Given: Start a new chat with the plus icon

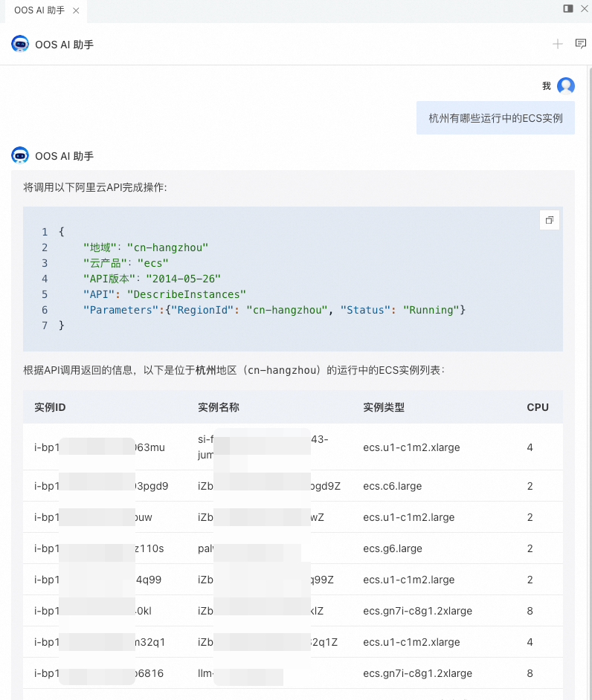Looking at the screenshot, I should click(557, 44).
